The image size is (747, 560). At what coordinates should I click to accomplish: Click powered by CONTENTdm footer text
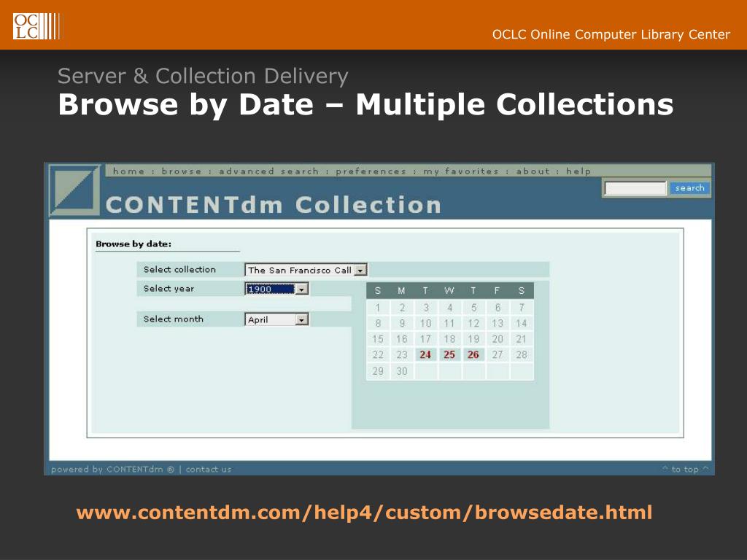(x=112, y=469)
